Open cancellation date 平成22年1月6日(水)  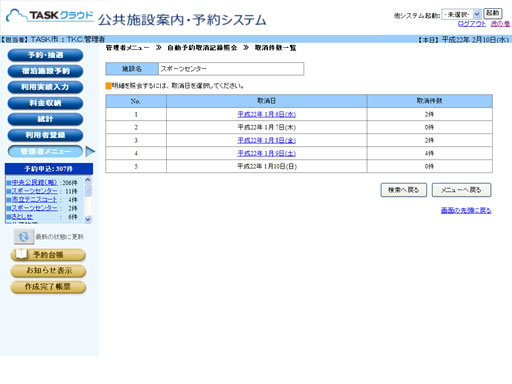(266, 114)
